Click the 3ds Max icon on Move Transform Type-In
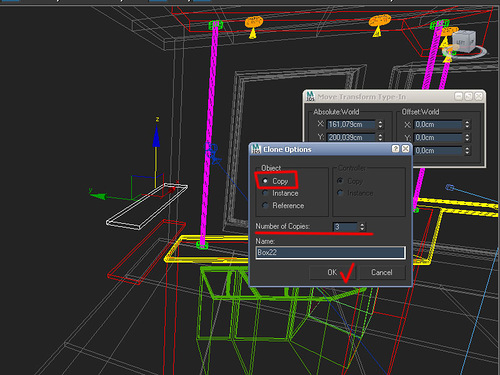Viewport: 500px width, 375px height. 310,97
